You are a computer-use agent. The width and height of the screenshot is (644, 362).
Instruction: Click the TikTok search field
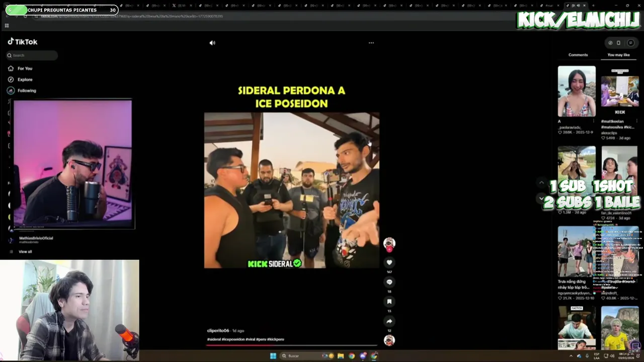pyautogui.click(x=32, y=55)
